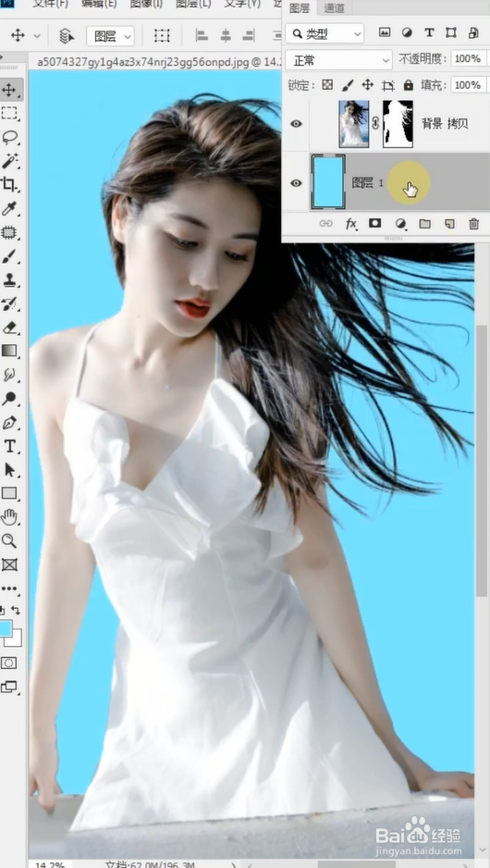Click the 填充 100% fill field
490x868 pixels.
coord(469,85)
